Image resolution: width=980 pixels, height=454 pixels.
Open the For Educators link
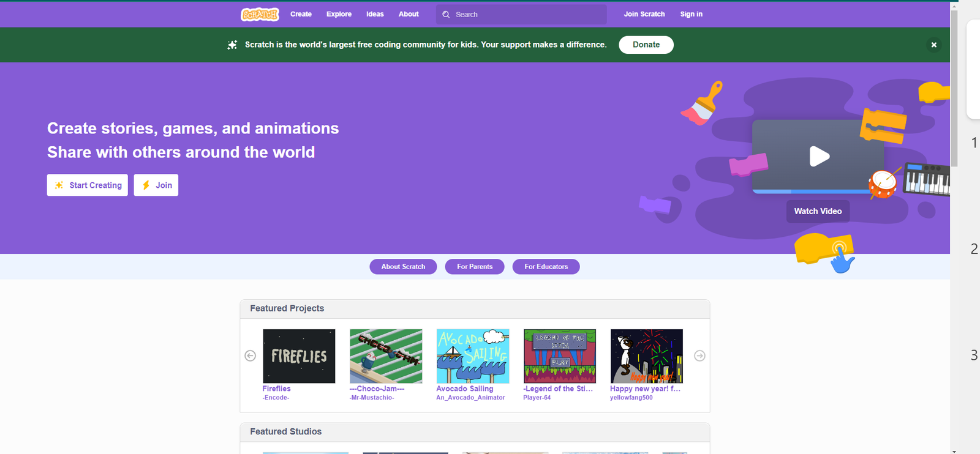[x=546, y=267]
